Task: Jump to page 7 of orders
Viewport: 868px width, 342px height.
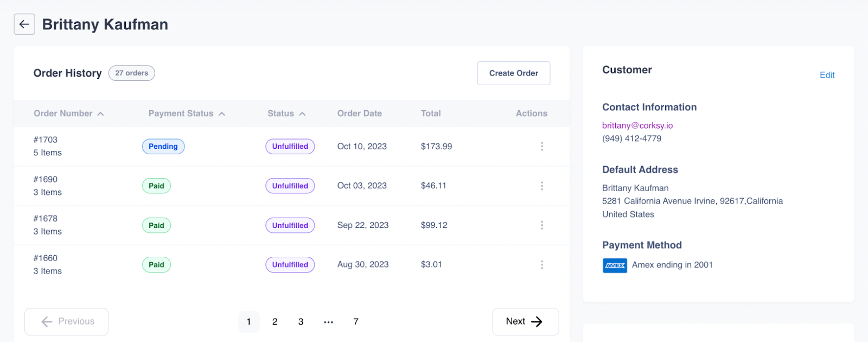Action: (356, 322)
